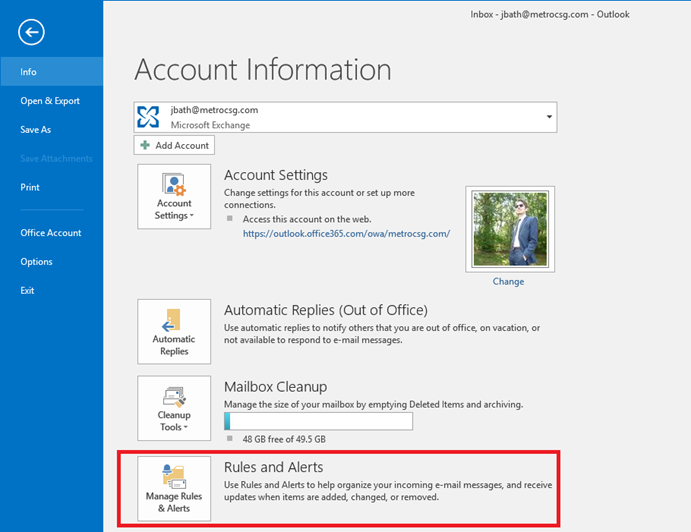Click the Automatic Replies (Out of Office) heading
The height and width of the screenshot is (532, 691).
326,310
